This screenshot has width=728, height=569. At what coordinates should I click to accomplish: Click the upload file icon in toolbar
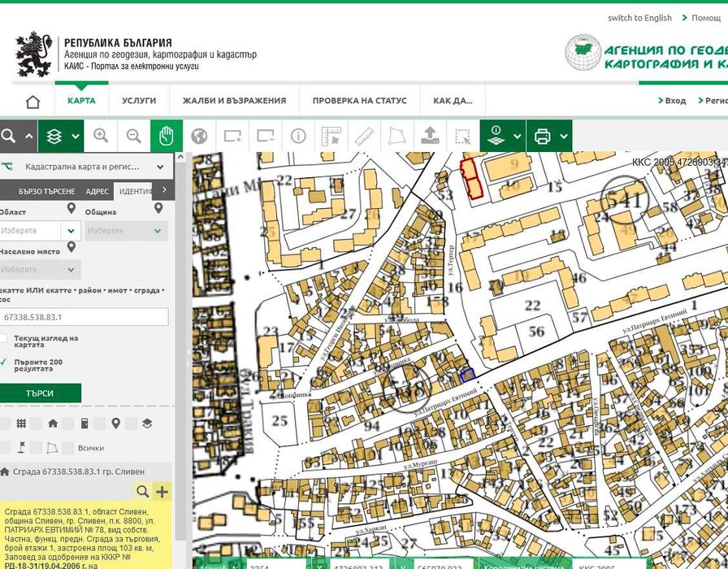(x=431, y=137)
